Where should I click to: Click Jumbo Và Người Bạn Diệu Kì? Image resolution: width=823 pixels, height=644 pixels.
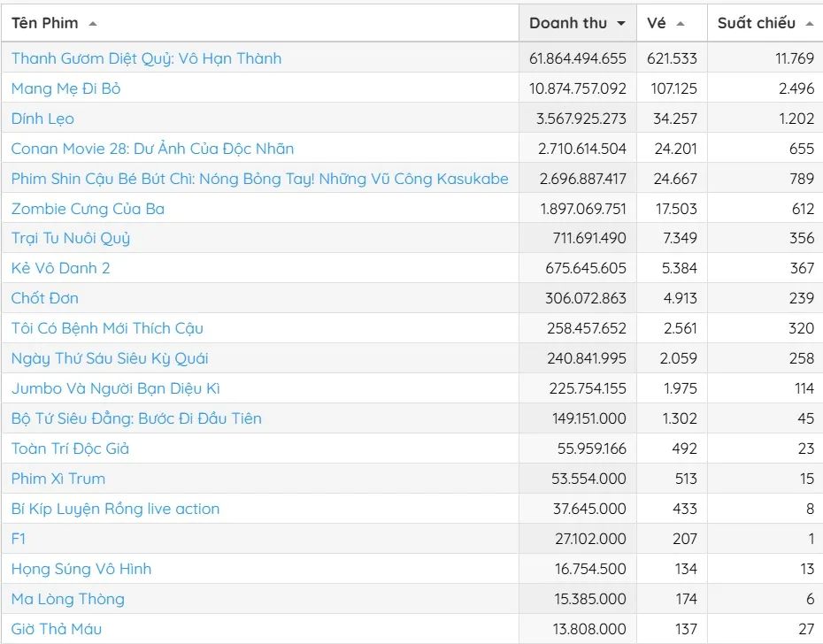(x=115, y=388)
